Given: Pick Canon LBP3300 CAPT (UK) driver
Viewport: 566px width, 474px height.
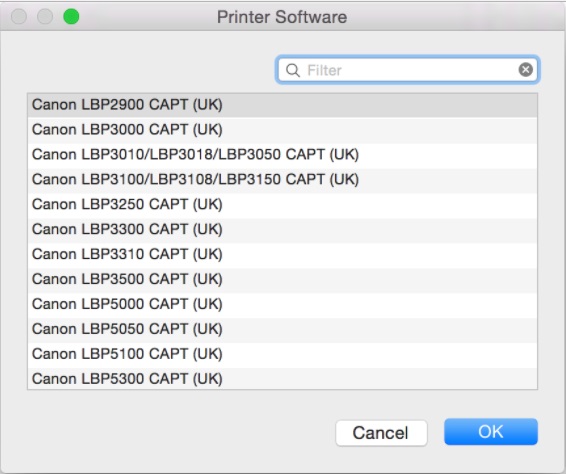Looking at the screenshot, I should coord(282,230).
